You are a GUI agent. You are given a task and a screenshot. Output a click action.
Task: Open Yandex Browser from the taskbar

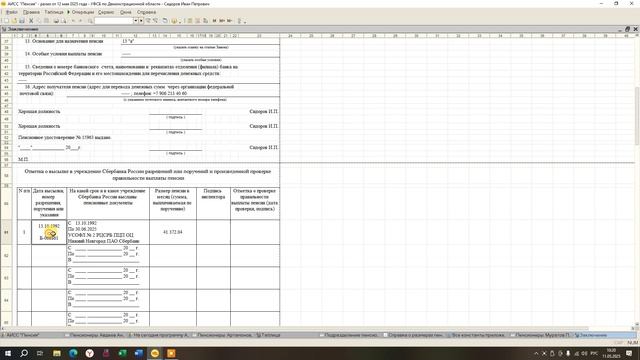(90, 353)
